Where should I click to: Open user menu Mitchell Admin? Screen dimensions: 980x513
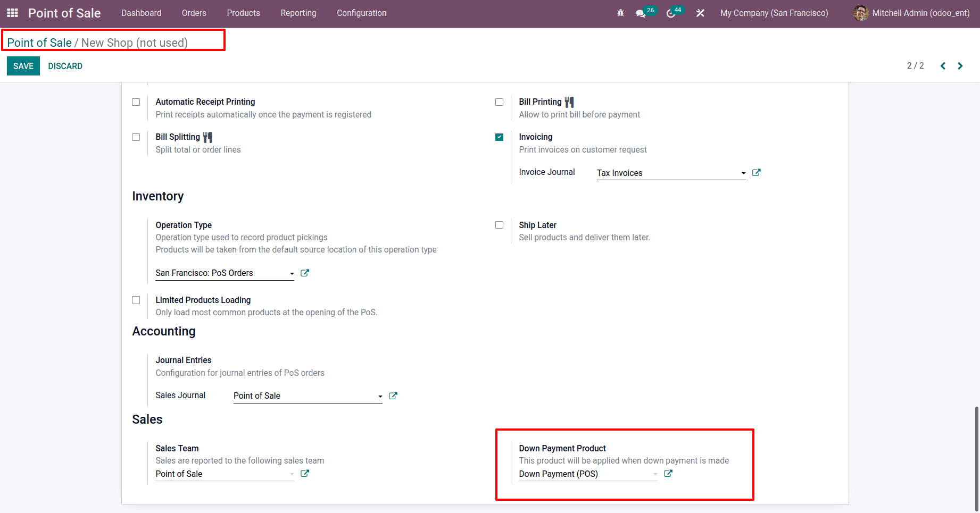pyautogui.click(x=911, y=13)
